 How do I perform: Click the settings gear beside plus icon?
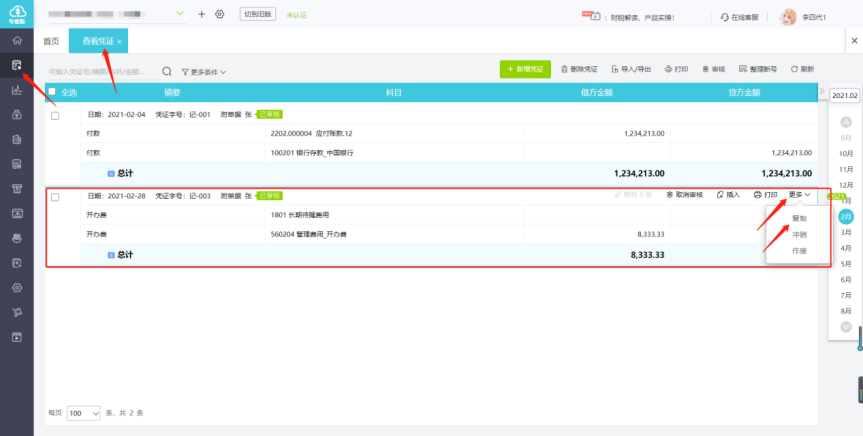click(x=220, y=14)
